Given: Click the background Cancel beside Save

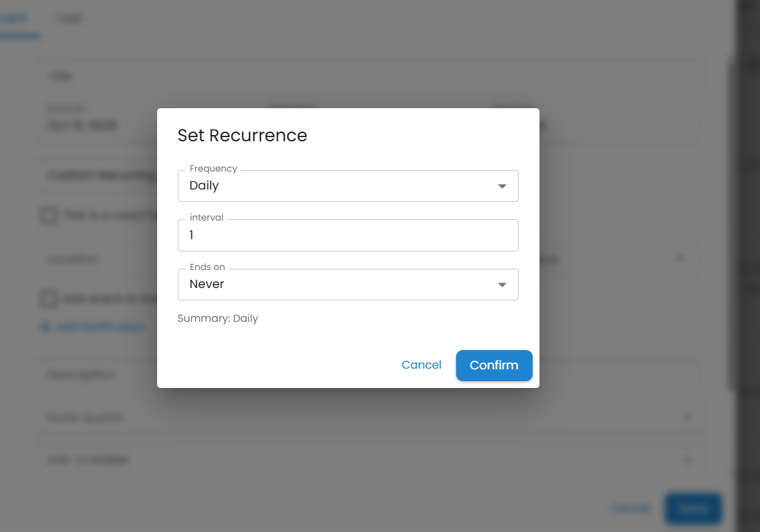Looking at the screenshot, I should [x=630, y=509].
